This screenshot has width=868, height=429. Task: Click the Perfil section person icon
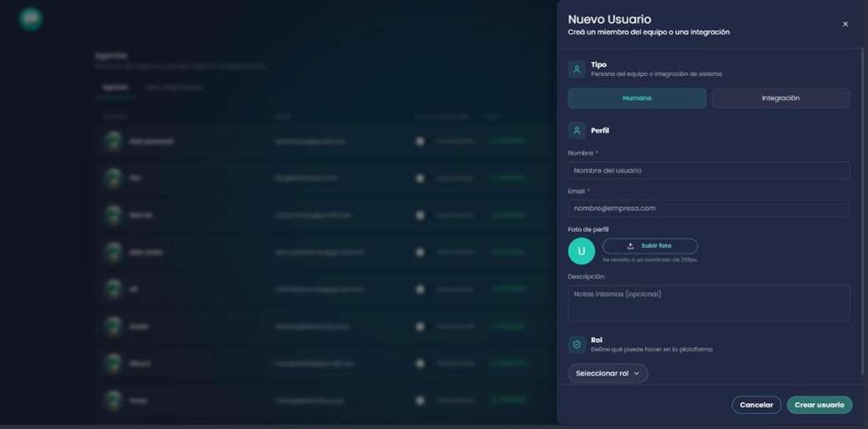pyautogui.click(x=577, y=131)
